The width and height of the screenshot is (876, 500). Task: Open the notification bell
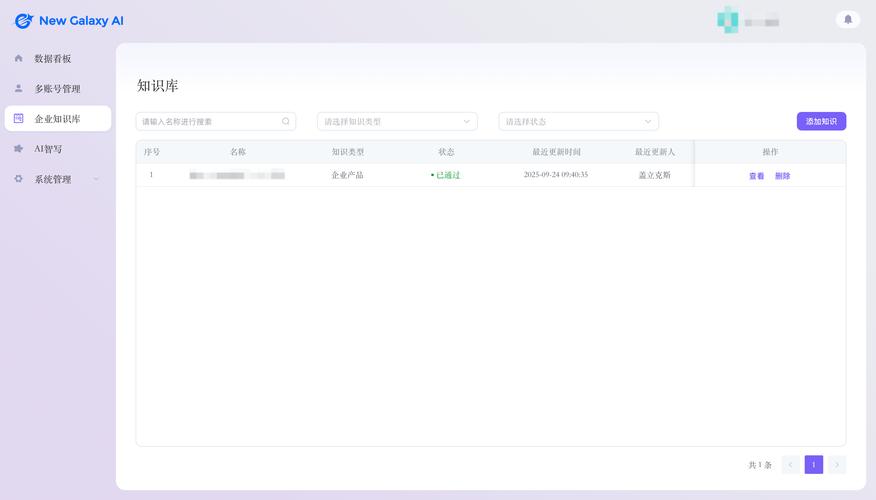click(848, 20)
